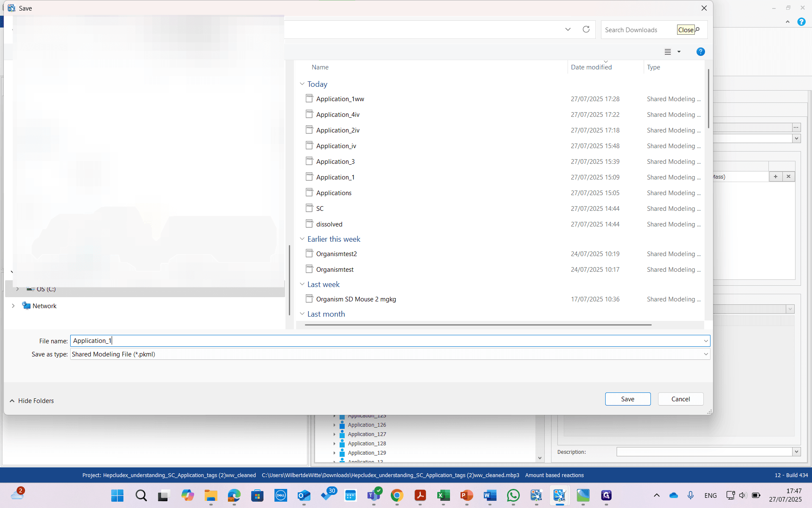Image resolution: width=812 pixels, height=508 pixels.
Task: Change view layout icon
Action: [x=668, y=52]
